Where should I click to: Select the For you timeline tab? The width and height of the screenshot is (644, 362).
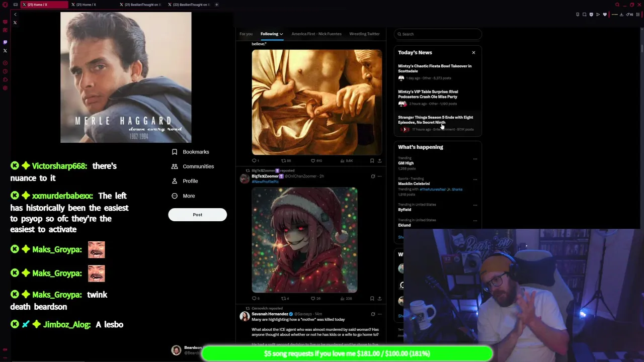[x=246, y=34]
